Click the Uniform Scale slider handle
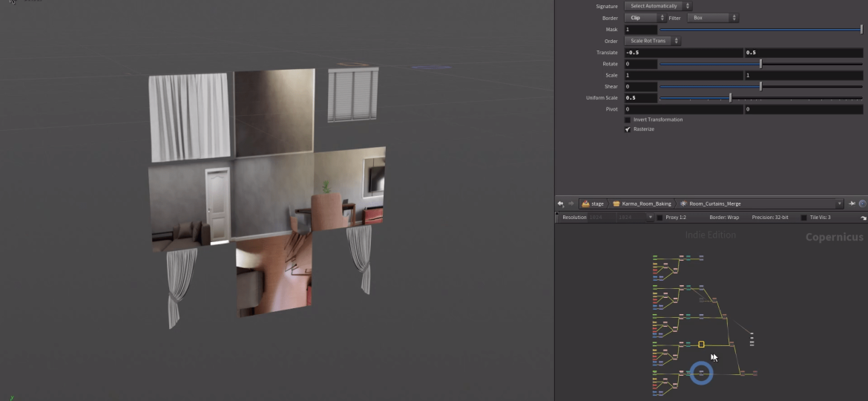 pos(730,98)
